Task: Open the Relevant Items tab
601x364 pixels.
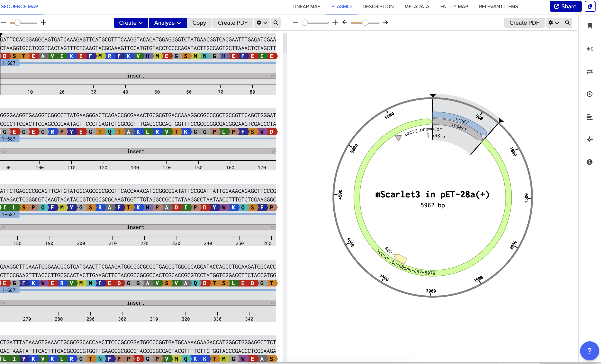Action: [498, 7]
